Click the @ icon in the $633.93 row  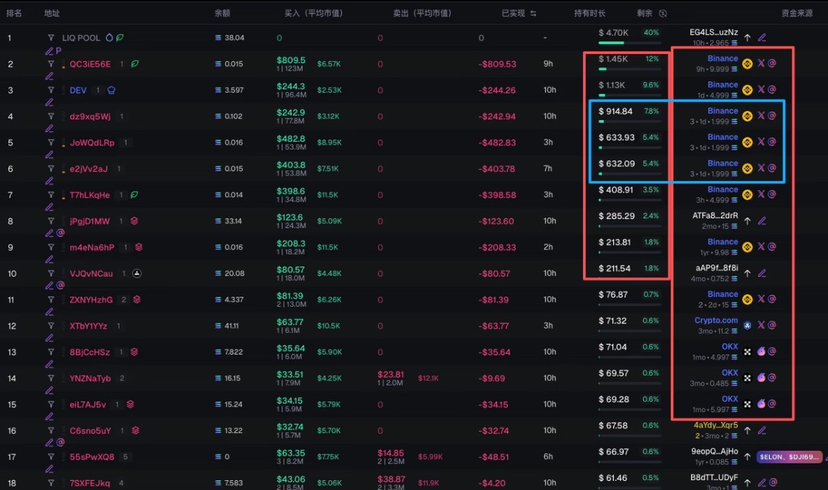pyautogui.click(x=772, y=142)
